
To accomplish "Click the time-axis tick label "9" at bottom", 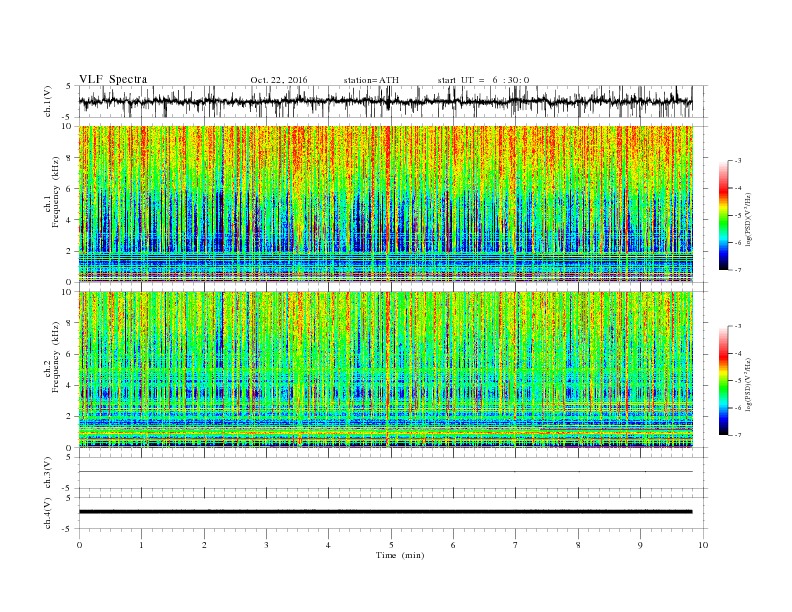I will [x=640, y=545].
